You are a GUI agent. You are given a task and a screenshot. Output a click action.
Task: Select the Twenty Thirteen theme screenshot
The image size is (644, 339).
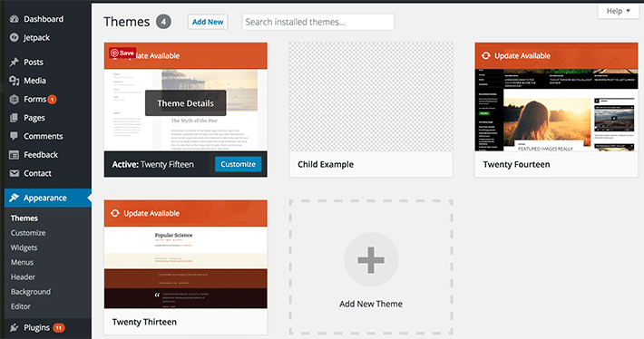[x=186, y=267]
